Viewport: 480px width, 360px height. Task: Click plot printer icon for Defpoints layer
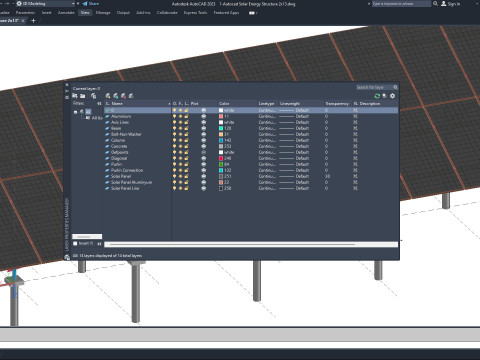204,152
